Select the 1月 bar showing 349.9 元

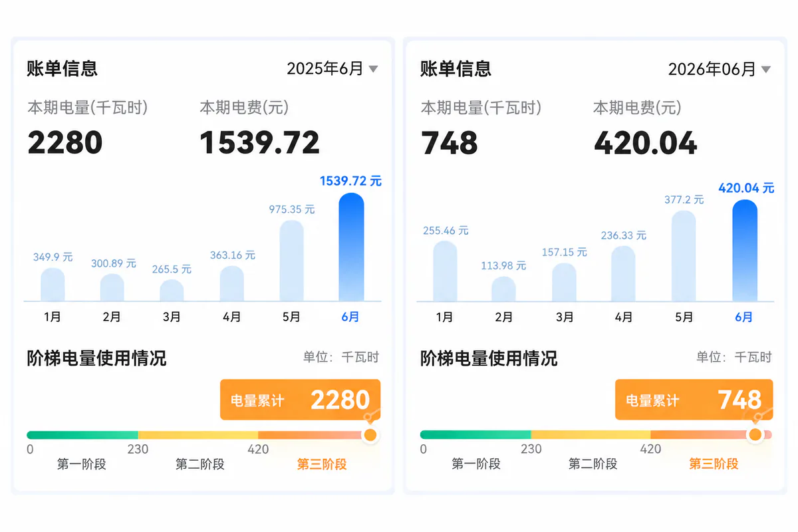(53, 284)
